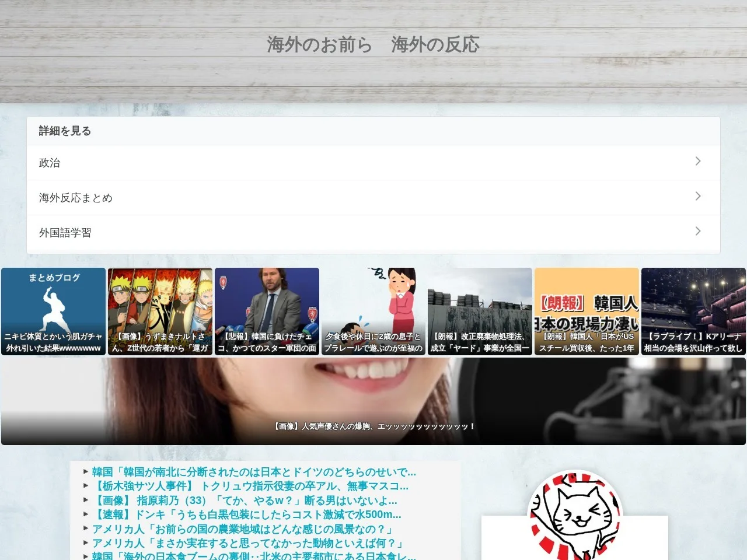Viewport: 747px width, 560px height.
Task: Open link 【栃木強サツ人事件】トクリュウ指示役
Action: click(x=250, y=486)
